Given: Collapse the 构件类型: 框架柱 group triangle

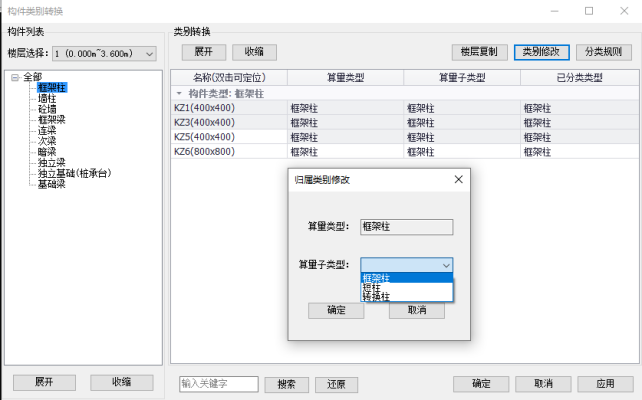Looking at the screenshot, I should click(x=179, y=93).
